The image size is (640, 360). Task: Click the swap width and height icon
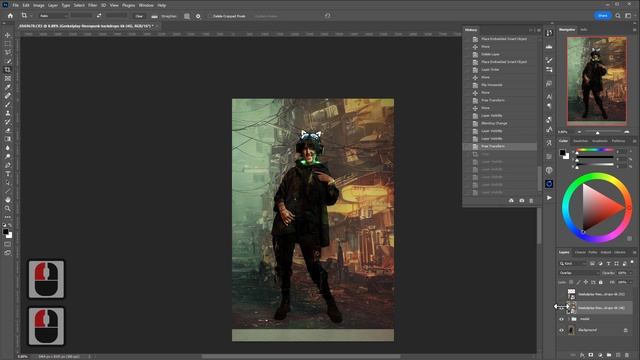click(99, 16)
